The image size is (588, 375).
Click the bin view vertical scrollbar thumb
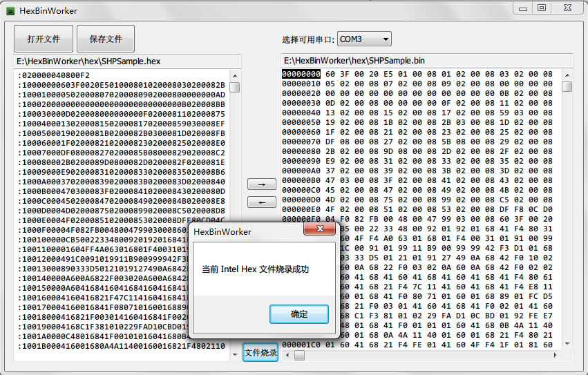567,86
